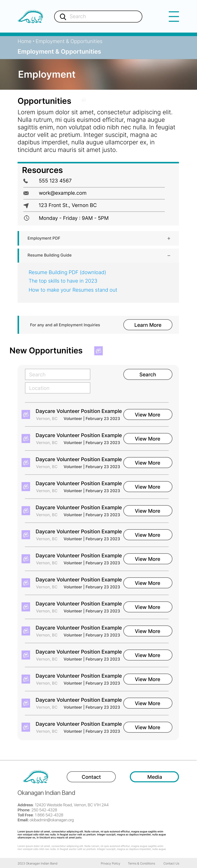Click the purple icon beside New Opportunities
This screenshot has width=197, height=868.
(98, 351)
